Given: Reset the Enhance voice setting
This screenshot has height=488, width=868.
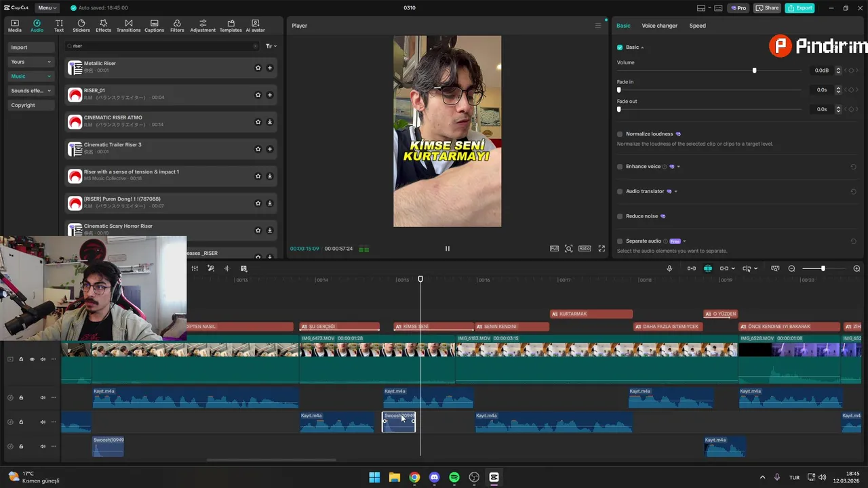Looking at the screenshot, I should (x=853, y=167).
